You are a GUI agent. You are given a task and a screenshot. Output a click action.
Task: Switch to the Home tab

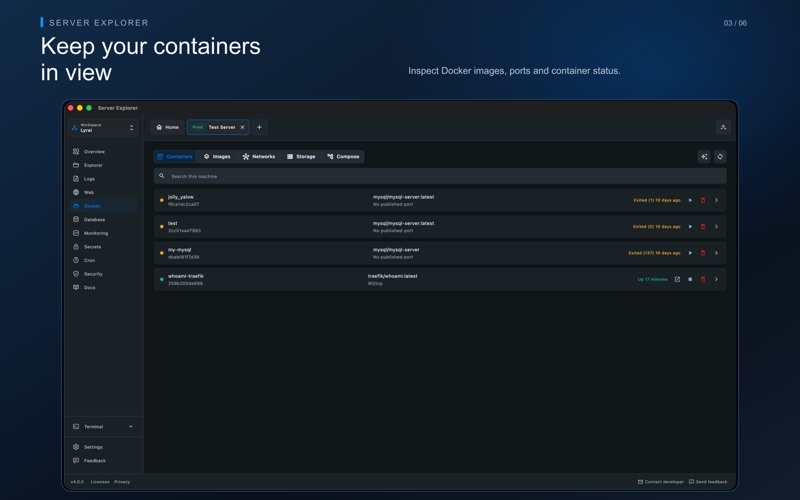168,128
